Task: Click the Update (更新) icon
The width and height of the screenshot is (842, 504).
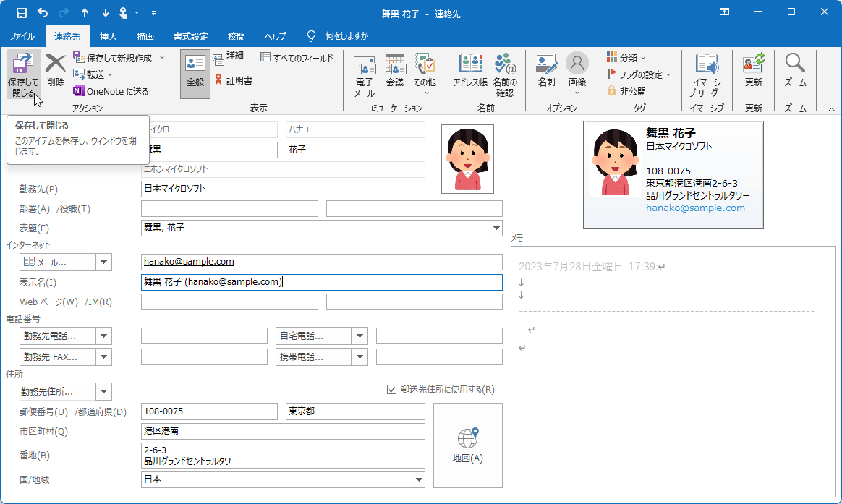Action: [754, 64]
